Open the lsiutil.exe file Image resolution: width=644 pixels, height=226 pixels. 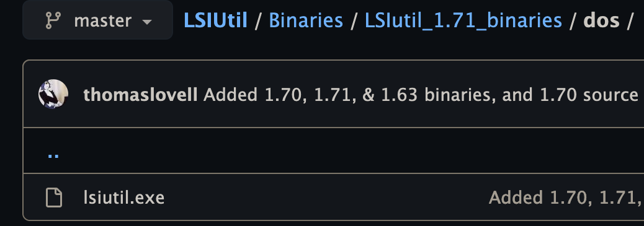pos(123,198)
